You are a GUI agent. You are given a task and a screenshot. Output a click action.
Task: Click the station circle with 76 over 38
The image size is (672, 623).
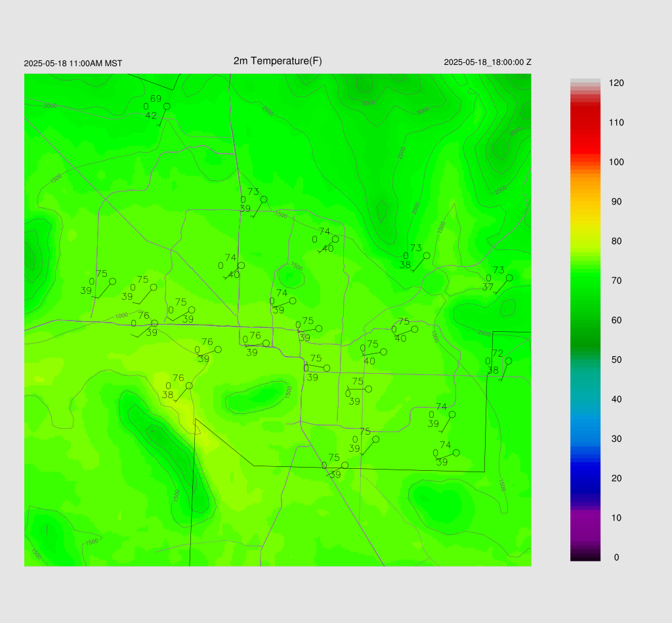[x=189, y=386]
